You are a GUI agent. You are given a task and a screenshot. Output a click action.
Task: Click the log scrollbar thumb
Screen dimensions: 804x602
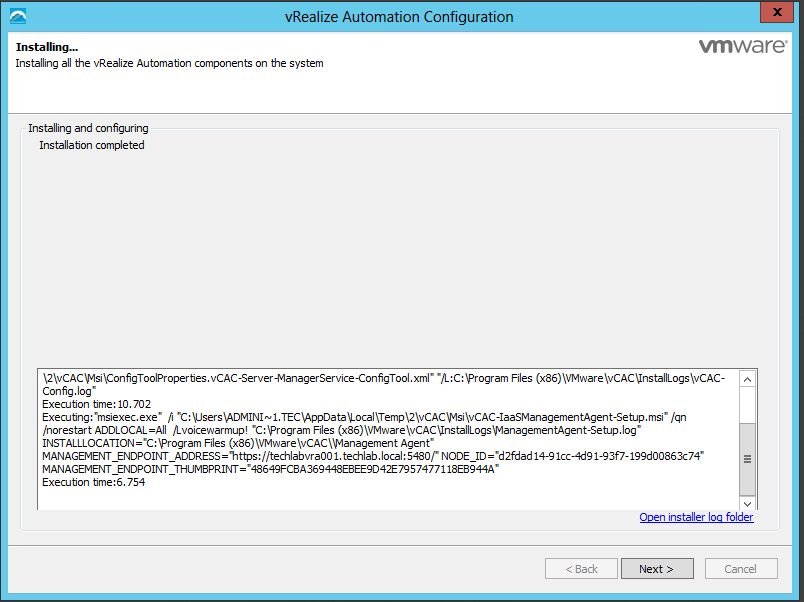(747, 459)
